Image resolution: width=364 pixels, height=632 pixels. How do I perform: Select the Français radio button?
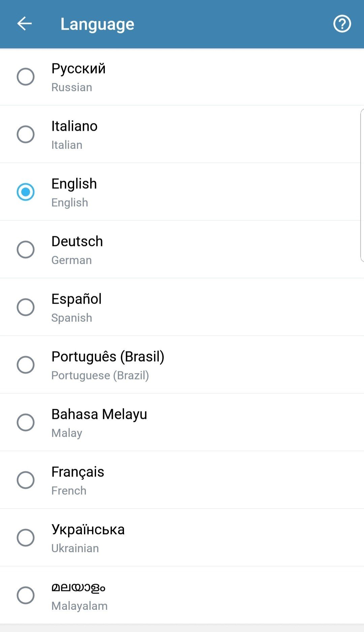pyautogui.click(x=26, y=480)
